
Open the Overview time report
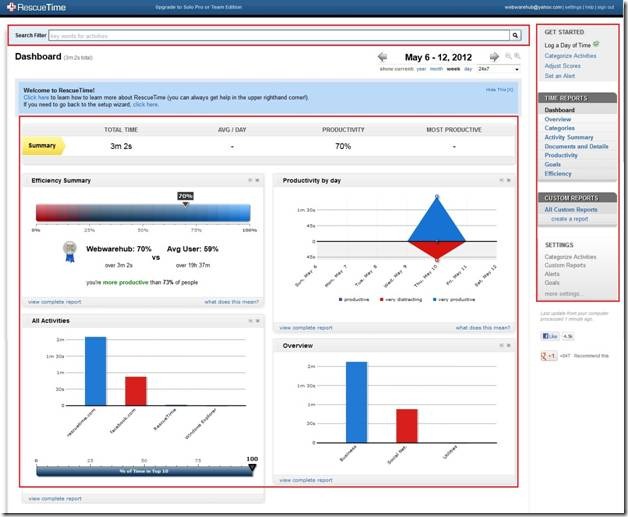point(558,119)
